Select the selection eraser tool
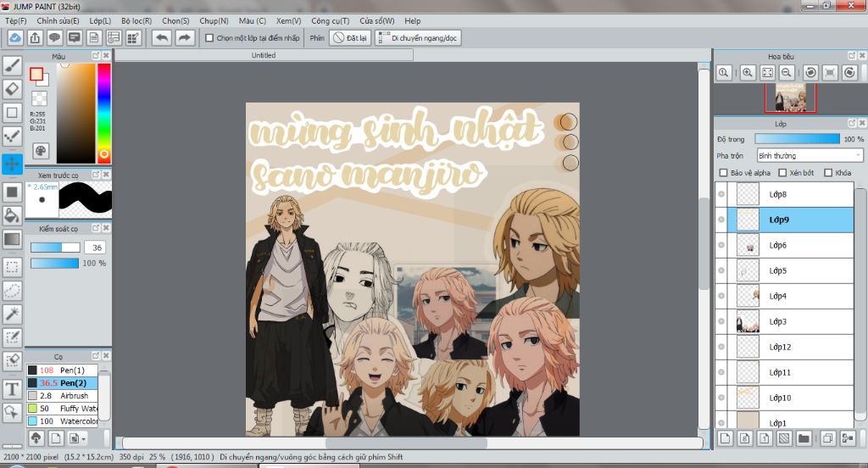868x468 pixels. point(12,361)
